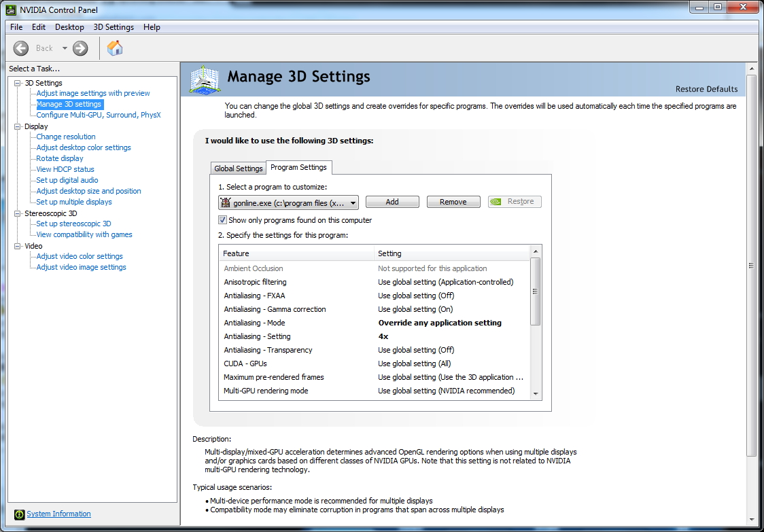
Task: Click the Restore button
Action: click(x=515, y=202)
